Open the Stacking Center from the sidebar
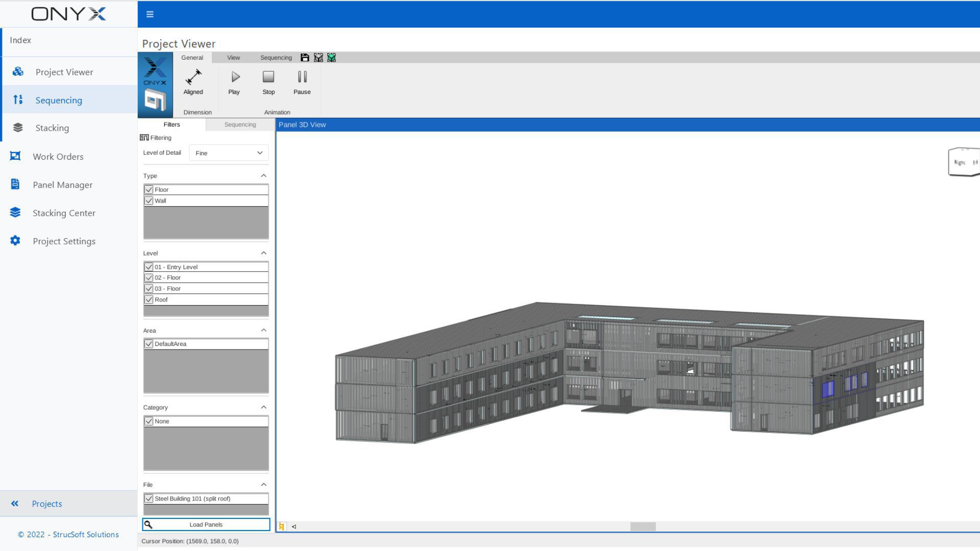The height and width of the screenshot is (551, 980). click(x=64, y=213)
